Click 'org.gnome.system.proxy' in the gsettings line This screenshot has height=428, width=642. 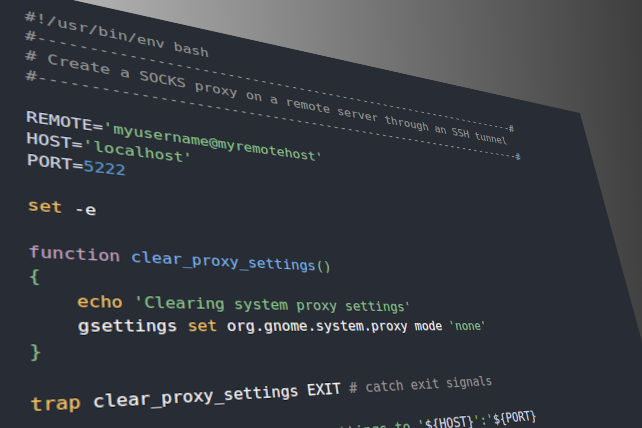[x=317, y=326]
